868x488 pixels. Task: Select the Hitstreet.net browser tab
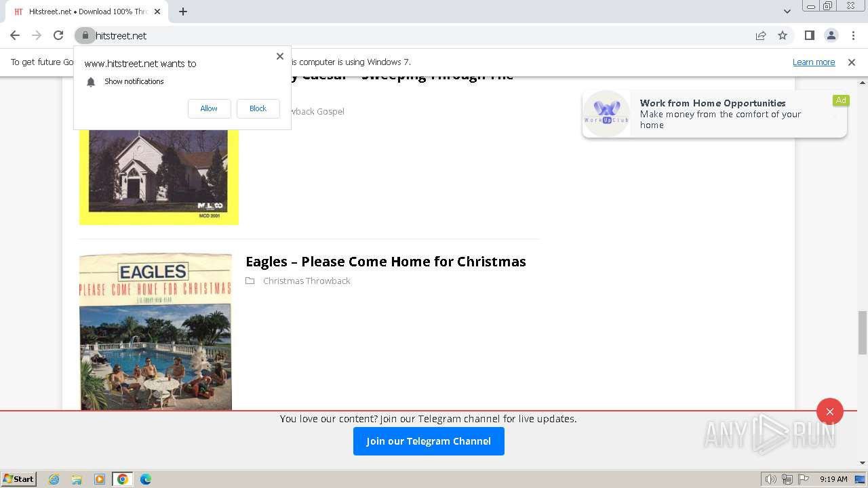(86, 12)
